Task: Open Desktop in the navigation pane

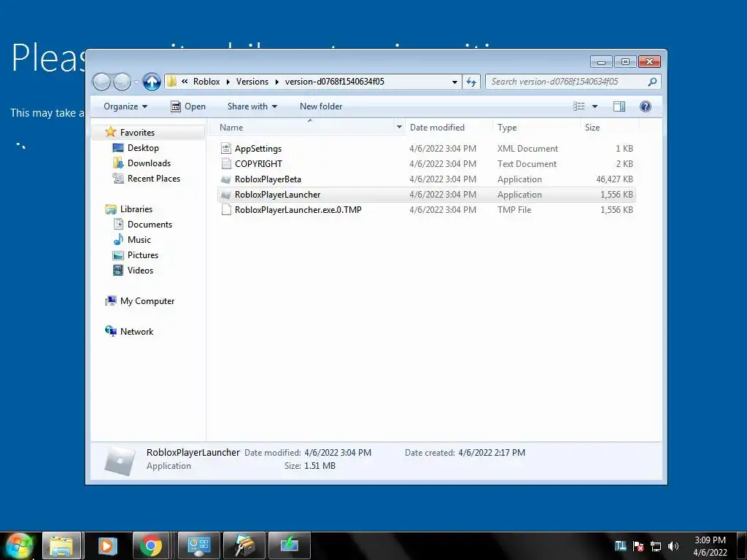Action: [x=143, y=147]
